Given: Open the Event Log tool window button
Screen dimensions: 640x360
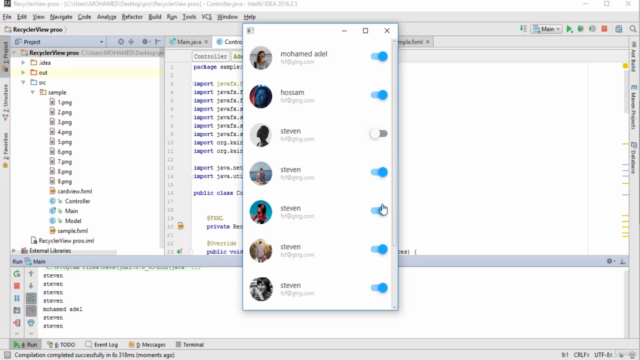Looking at the screenshot, I should coord(102,344).
